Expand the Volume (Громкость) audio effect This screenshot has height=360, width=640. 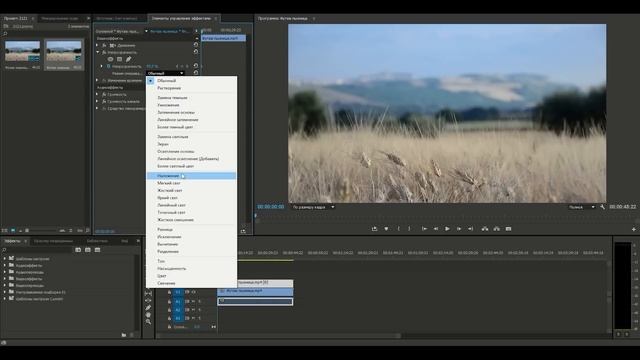(x=98, y=94)
